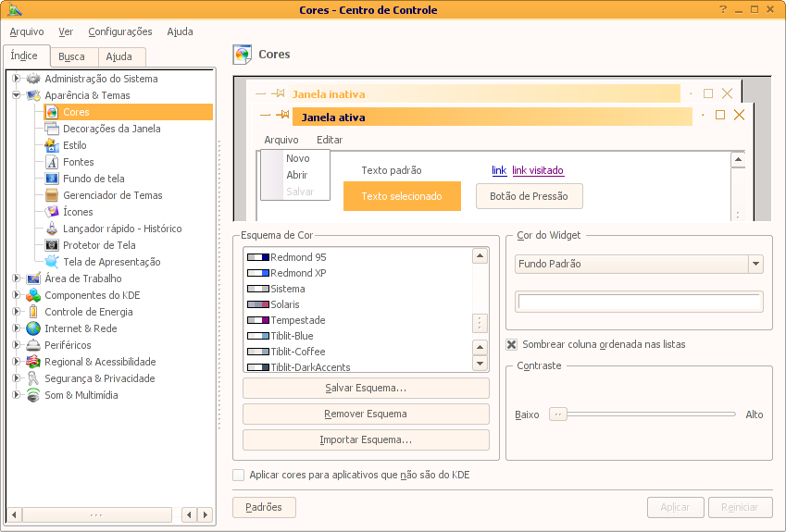Viewport: 786px width, 532px height.
Task: Click the Importar Esquema... button
Action: pyautogui.click(x=366, y=439)
